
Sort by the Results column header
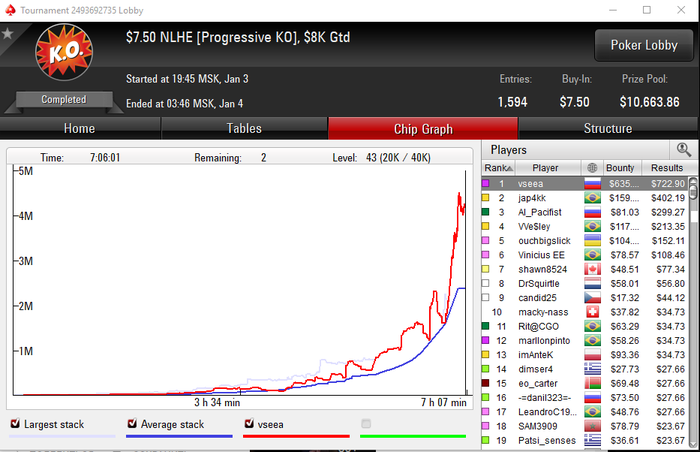tap(669, 168)
